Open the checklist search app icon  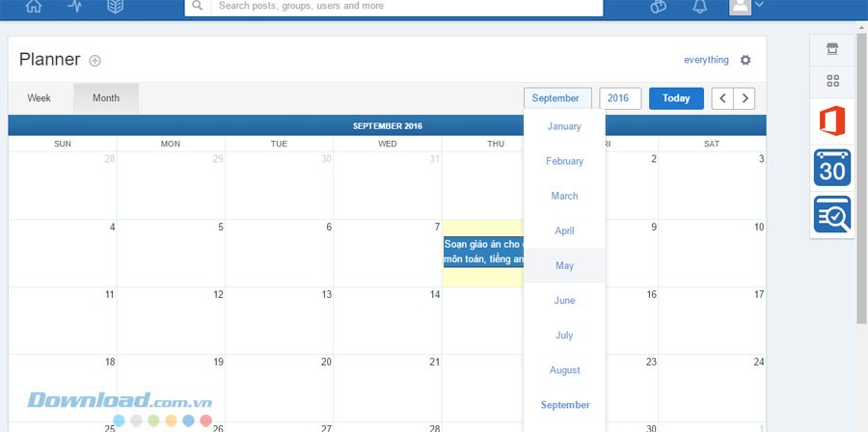coord(831,214)
